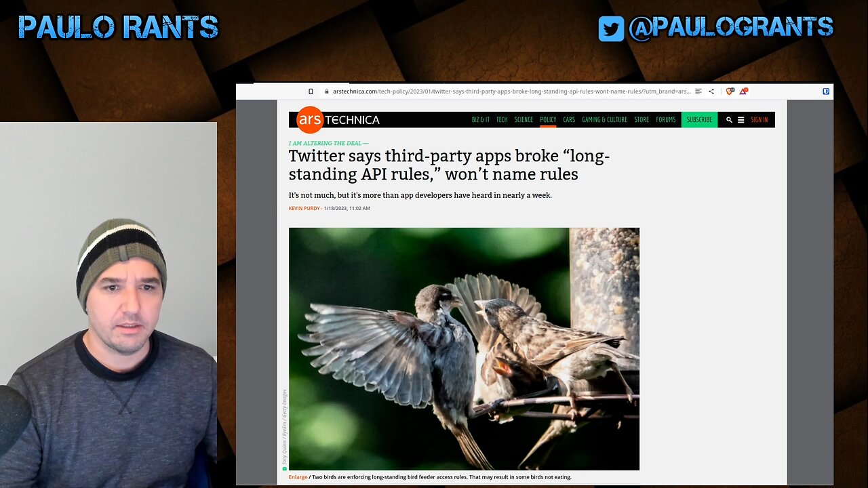The image size is (868, 488).
Task: Click the padlock site security icon
Action: (x=327, y=91)
